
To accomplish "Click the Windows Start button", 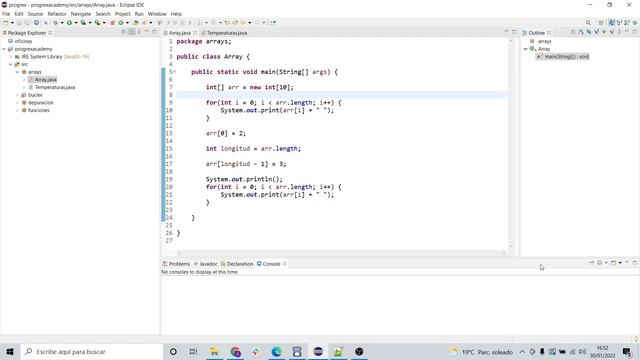I will click(10, 351).
